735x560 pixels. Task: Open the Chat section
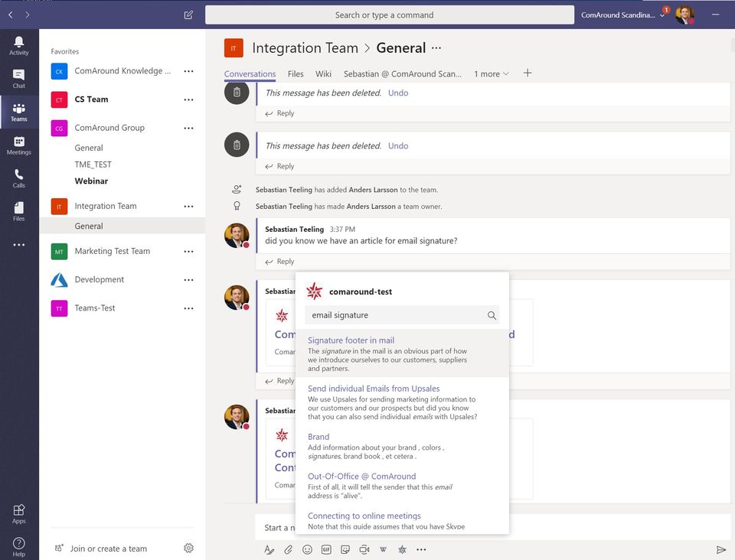(x=18, y=79)
